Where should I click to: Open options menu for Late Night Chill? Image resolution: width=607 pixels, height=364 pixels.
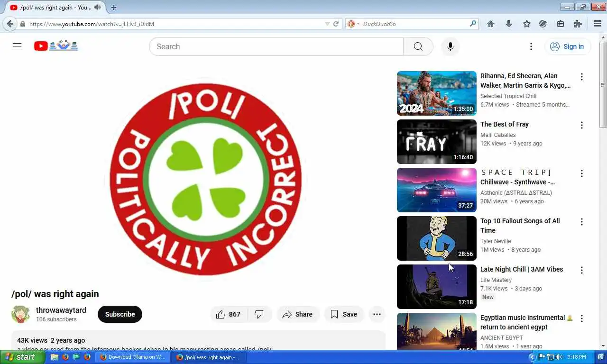(x=582, y=270)
